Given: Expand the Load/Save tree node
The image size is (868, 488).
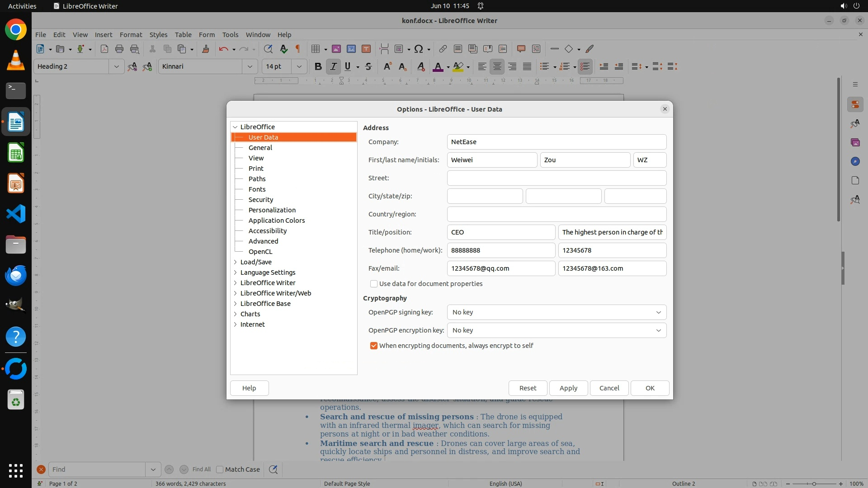Looking at the screenshot, I should coord(235,262).
